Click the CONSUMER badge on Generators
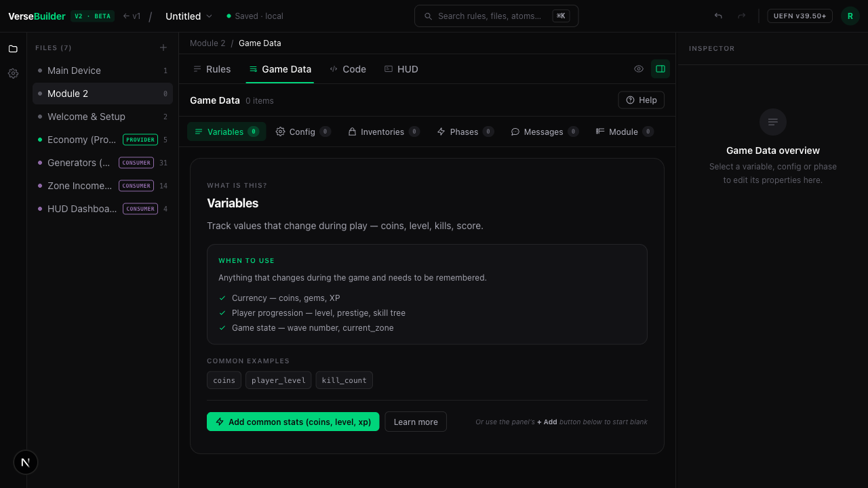Screen dimensions: 868x488 click(x=136, y=163)
